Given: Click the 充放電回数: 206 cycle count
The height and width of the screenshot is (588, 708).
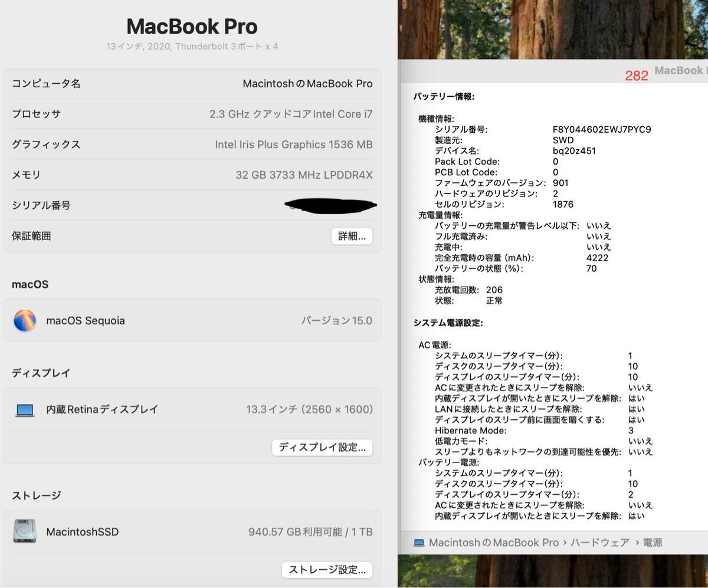Looking at the screenshot, I should pyautogui.click(x=468, y=290).
